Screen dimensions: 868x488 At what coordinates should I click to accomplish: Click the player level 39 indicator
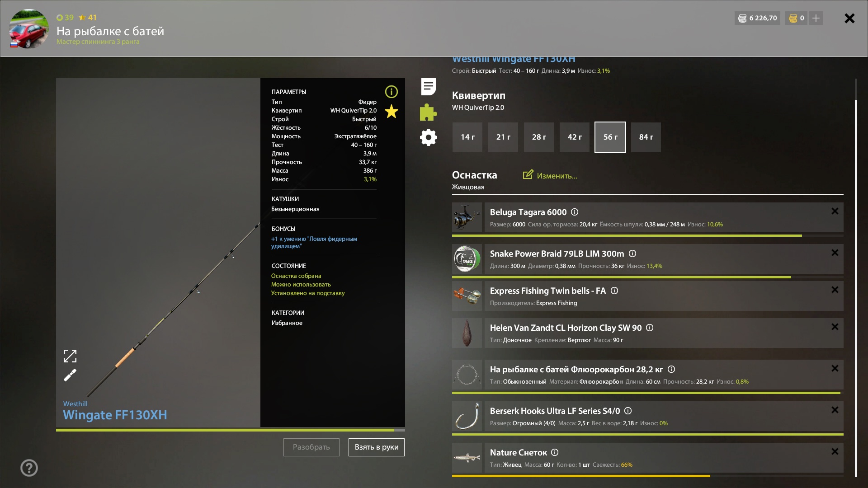pos(65,18)
